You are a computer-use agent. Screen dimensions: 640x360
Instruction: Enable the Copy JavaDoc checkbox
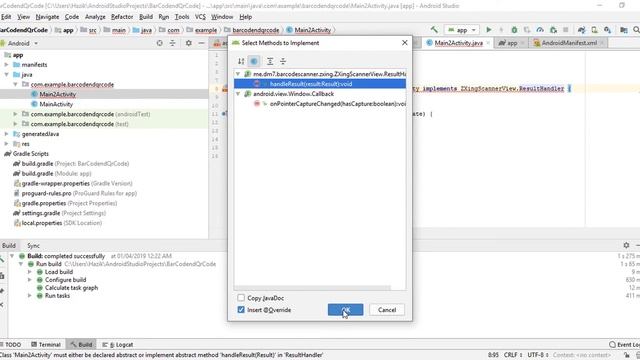pyautogui.click(x=241, y=298)
